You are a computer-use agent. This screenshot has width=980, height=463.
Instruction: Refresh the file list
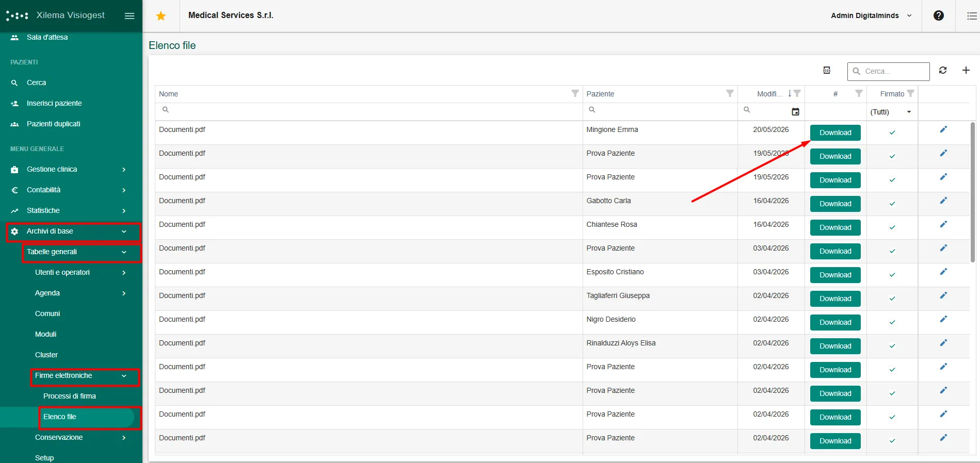click(x=943, y=70)
